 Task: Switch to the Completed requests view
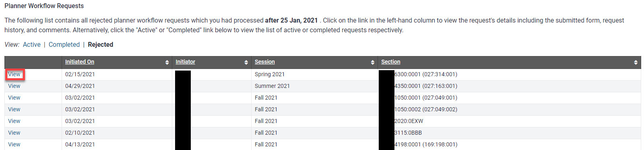[x=64, y=45]
